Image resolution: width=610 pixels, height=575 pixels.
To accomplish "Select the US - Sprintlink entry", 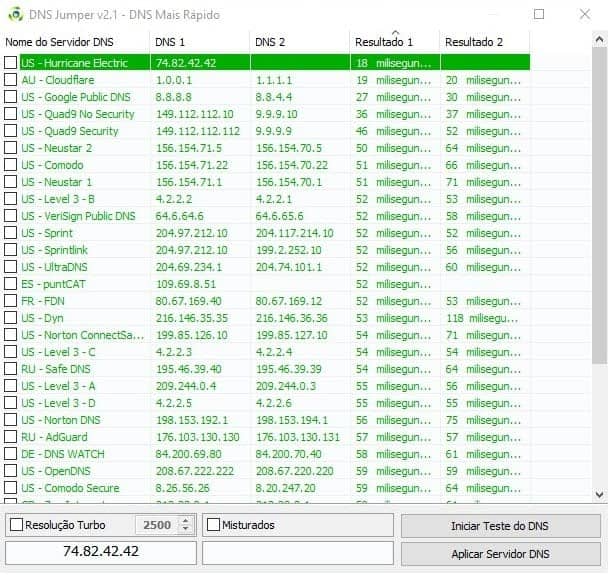I will tap(54, 250).
